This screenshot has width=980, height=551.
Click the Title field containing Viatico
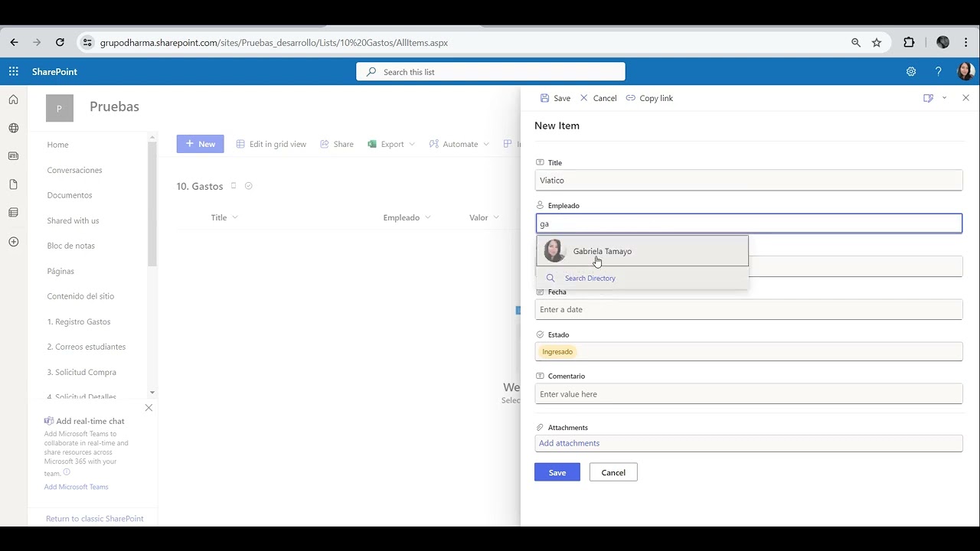click(748, 181)
